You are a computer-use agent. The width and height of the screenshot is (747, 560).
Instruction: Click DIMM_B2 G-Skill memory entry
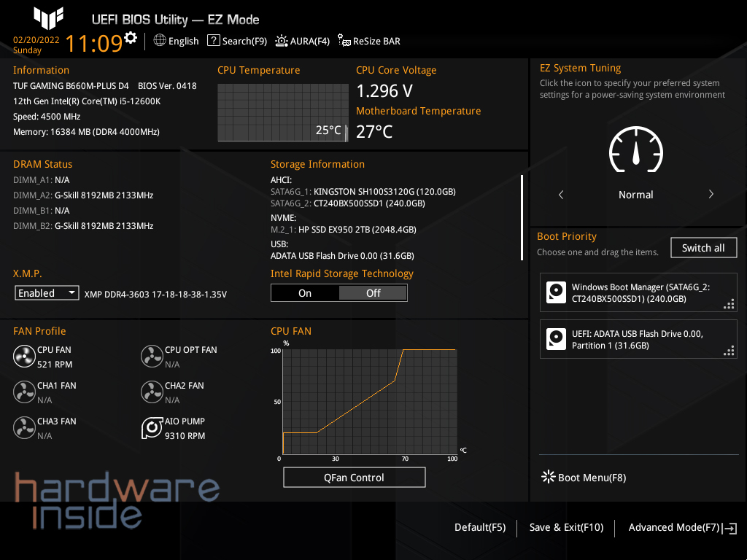[83, 226]
